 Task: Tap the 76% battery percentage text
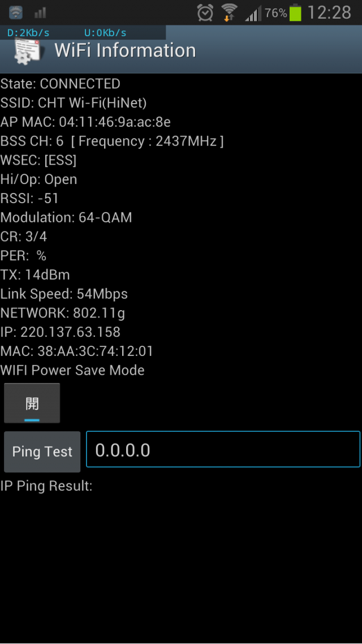click(276, 13)
